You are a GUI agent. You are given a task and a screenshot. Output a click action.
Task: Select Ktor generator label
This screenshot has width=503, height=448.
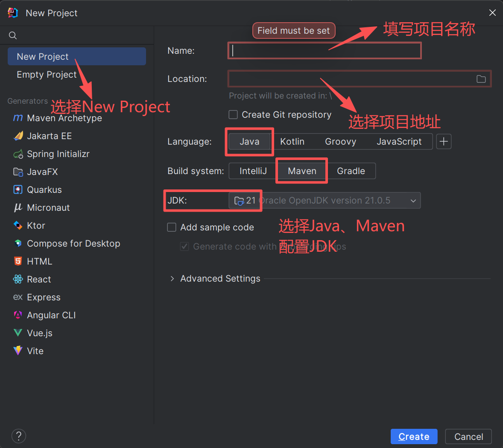tap(36, 226)
